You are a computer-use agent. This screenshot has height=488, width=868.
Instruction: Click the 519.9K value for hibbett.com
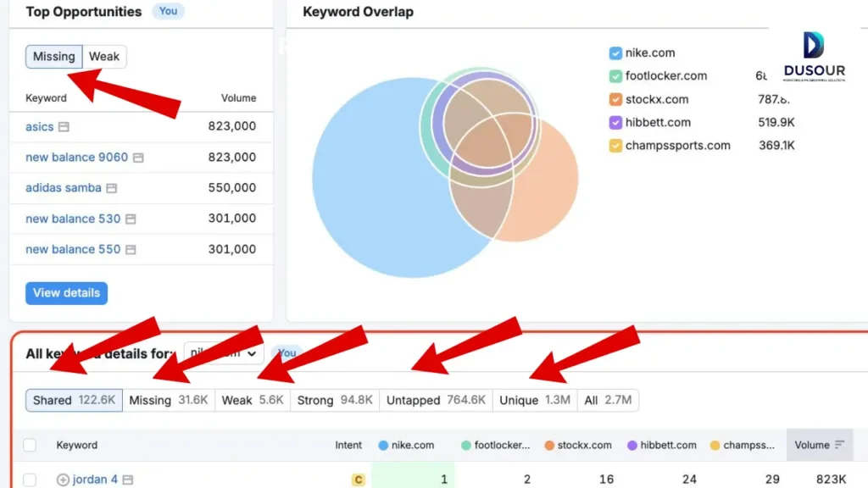776,122
